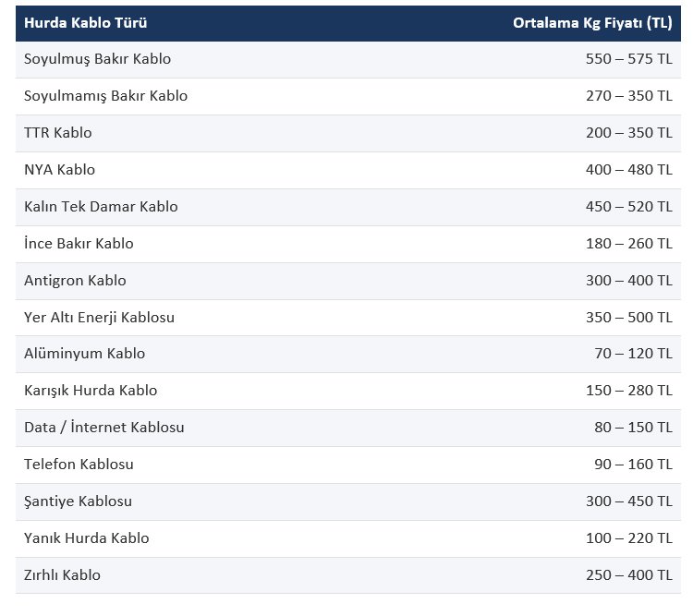Click the Yer Altı Enerji Kablosu label
The height and width of the screenshot is (616, 693).
pyautogui.click(x=99, y=318)
